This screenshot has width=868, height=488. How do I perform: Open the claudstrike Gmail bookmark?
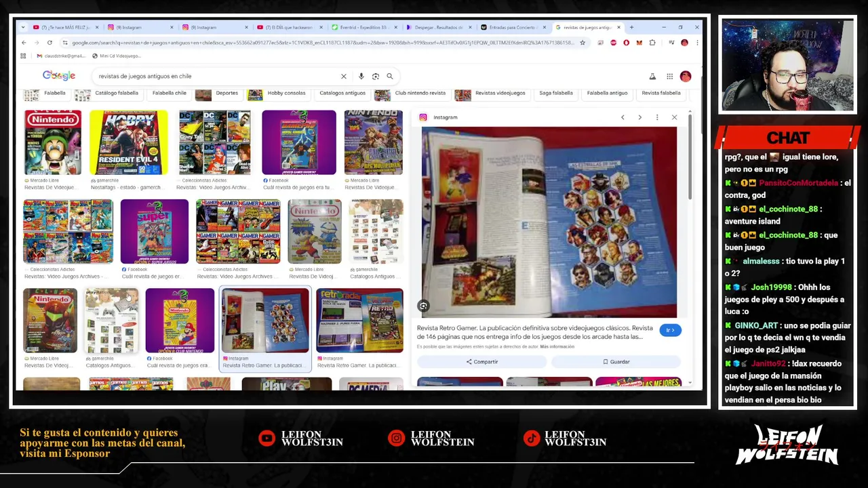tap(61, 56)
